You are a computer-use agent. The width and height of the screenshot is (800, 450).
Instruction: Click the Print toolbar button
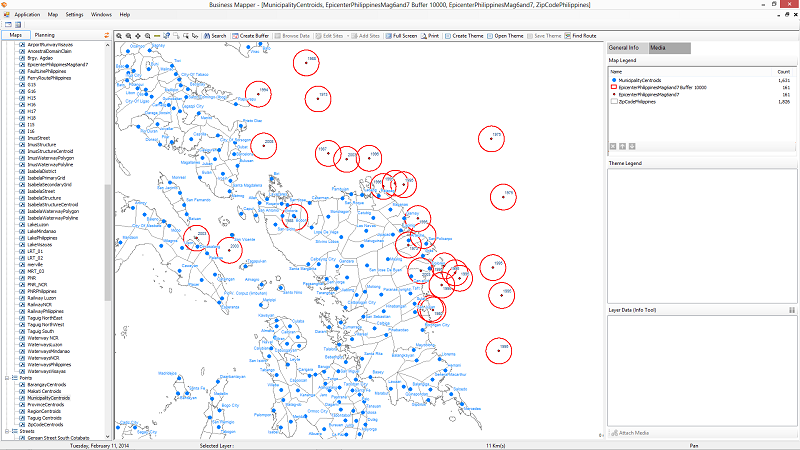click(x=430, y=35)
